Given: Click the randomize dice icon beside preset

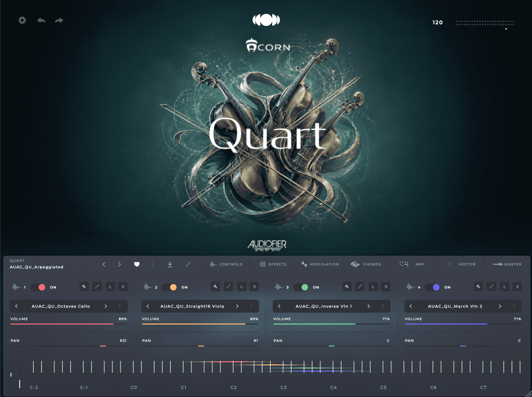Looking at the screenshot, I should tap(188, 264).
